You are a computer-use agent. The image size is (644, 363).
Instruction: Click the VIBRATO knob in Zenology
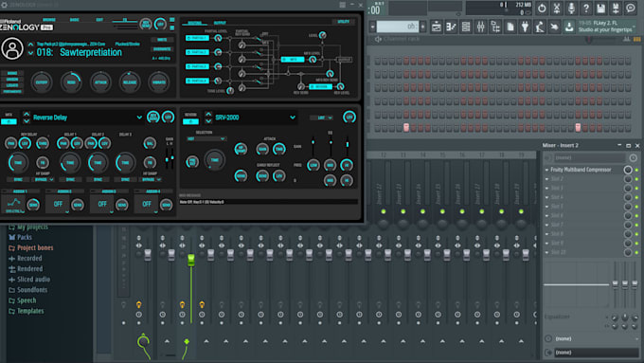click(159, 82)
